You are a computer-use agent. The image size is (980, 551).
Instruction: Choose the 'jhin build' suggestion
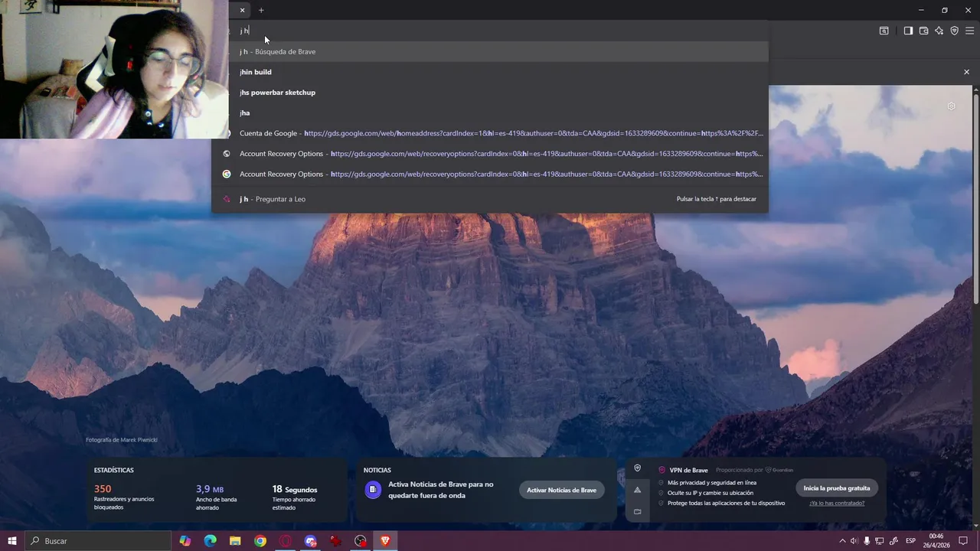pyautogui.click(x=490, y=72)
